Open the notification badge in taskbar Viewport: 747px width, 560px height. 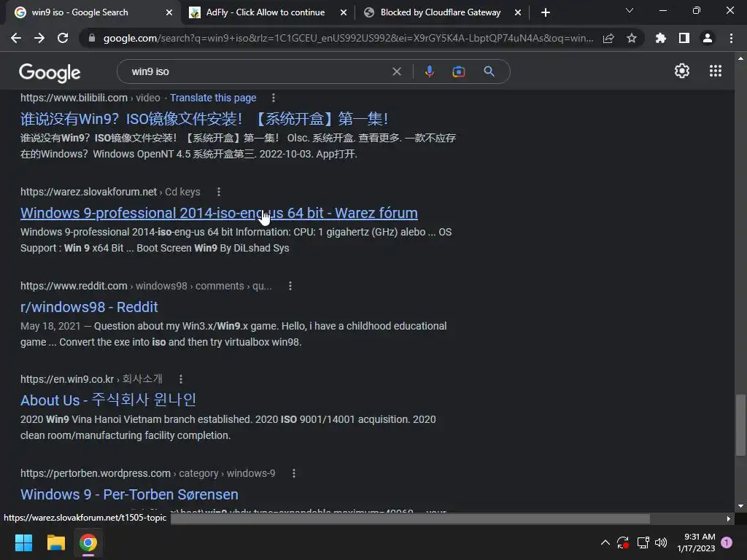(x=727, y=542)
